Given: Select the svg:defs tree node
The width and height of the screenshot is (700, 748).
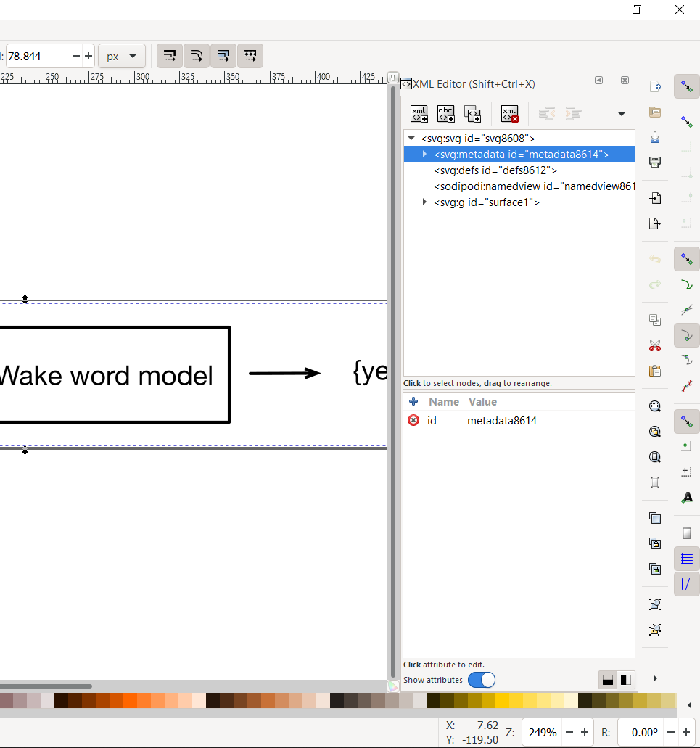Looking at the screenshot, I should tap(495, 170).
